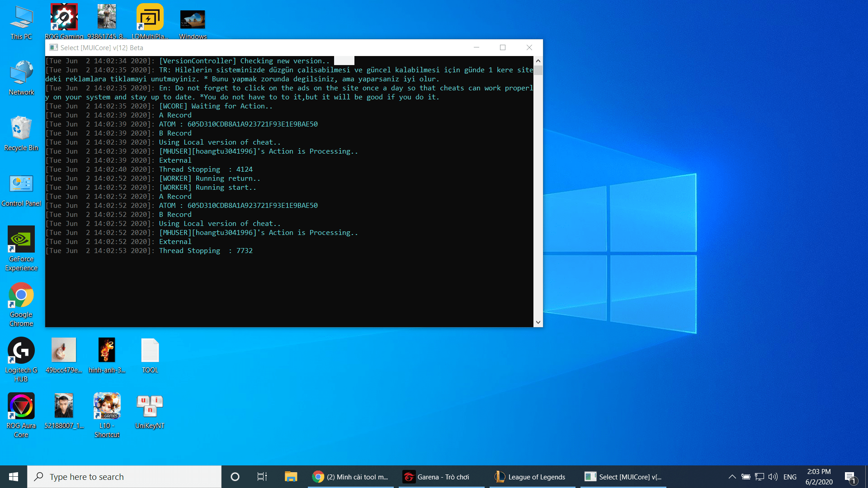This screenshot has height=488, width=868.
Task: Open Task View on the taskbar
Action: (x=262, y=477)
